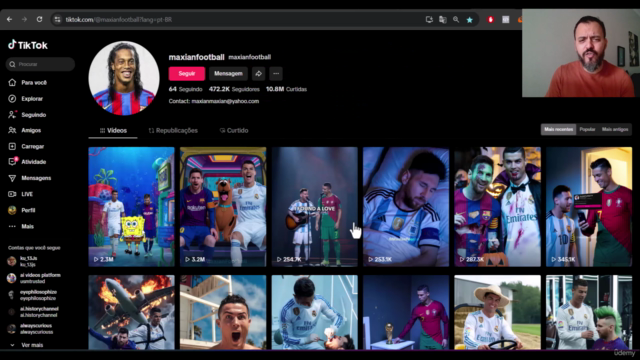
Task: Sort videos by Popular
Action: pyautogui.click(x=587, y=129)
